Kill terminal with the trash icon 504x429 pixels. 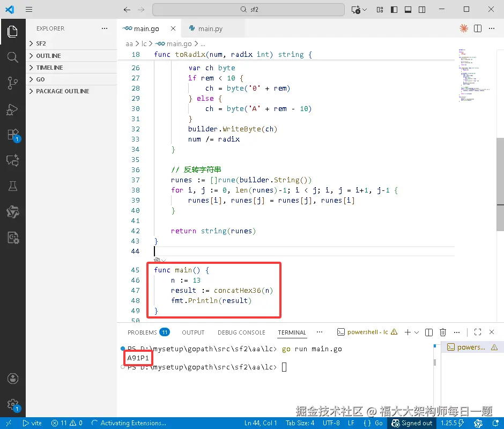pos(442,332)
